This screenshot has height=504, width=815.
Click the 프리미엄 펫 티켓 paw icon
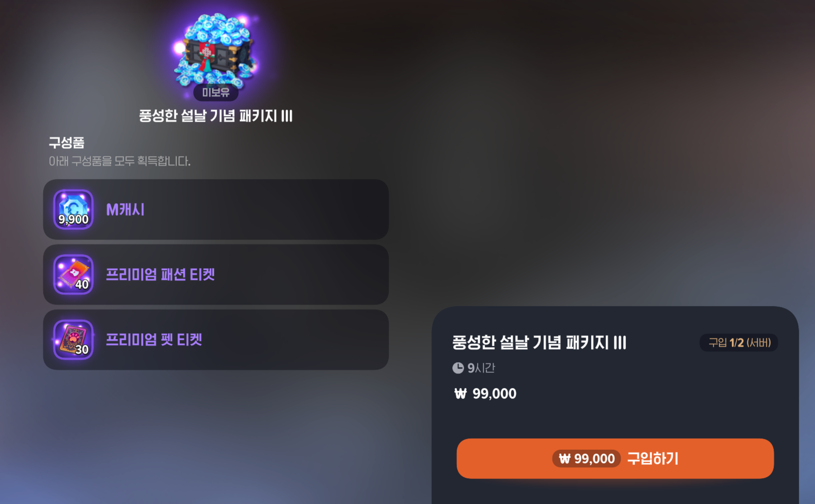coord(73,340)
